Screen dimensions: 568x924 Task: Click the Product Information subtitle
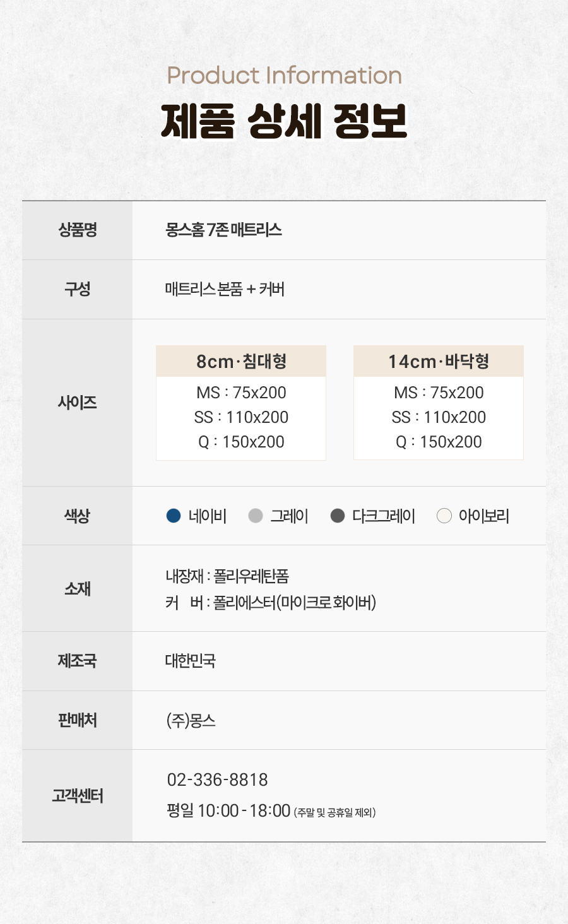tap(284, 76)
